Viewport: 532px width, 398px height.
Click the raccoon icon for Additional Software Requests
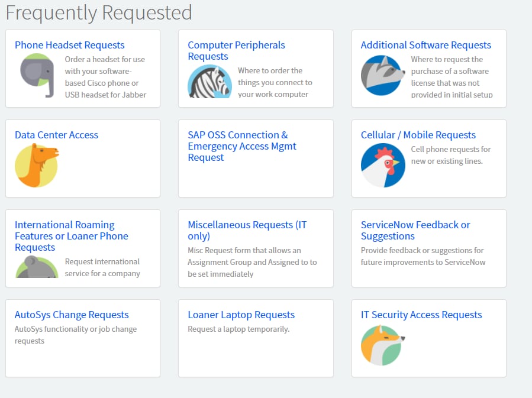pos(383,75)
